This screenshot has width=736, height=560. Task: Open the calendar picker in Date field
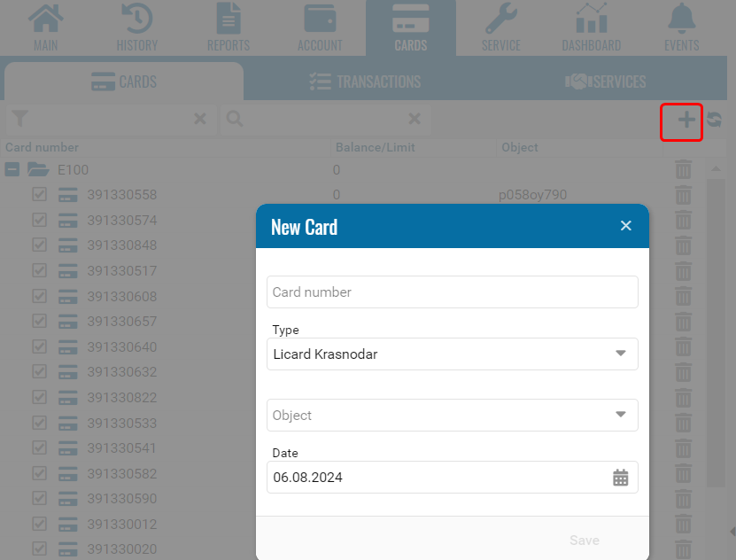[x=620, y=478]
